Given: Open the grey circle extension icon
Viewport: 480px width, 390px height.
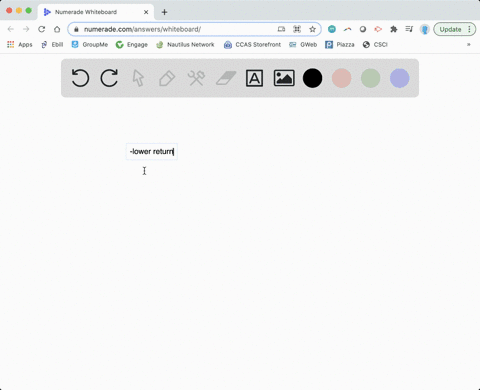Looking at the screenshot, I should point(363,29).
